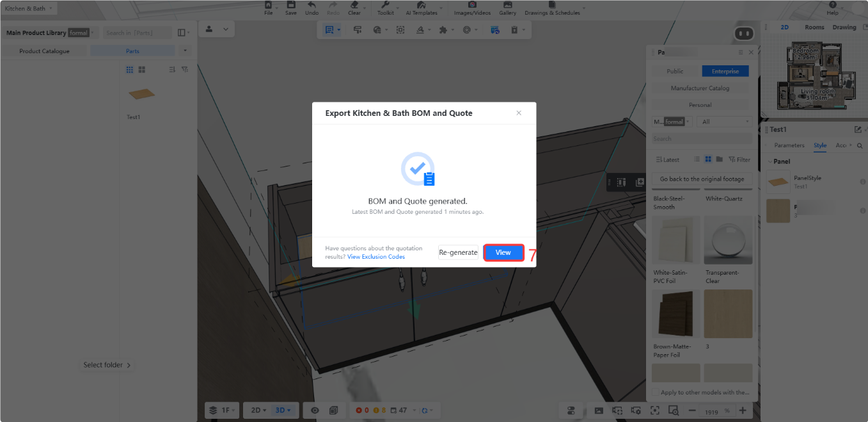Screen dimensions: 868x422
Task: Click the Help icon at top right
Action: tap(832, 4)
